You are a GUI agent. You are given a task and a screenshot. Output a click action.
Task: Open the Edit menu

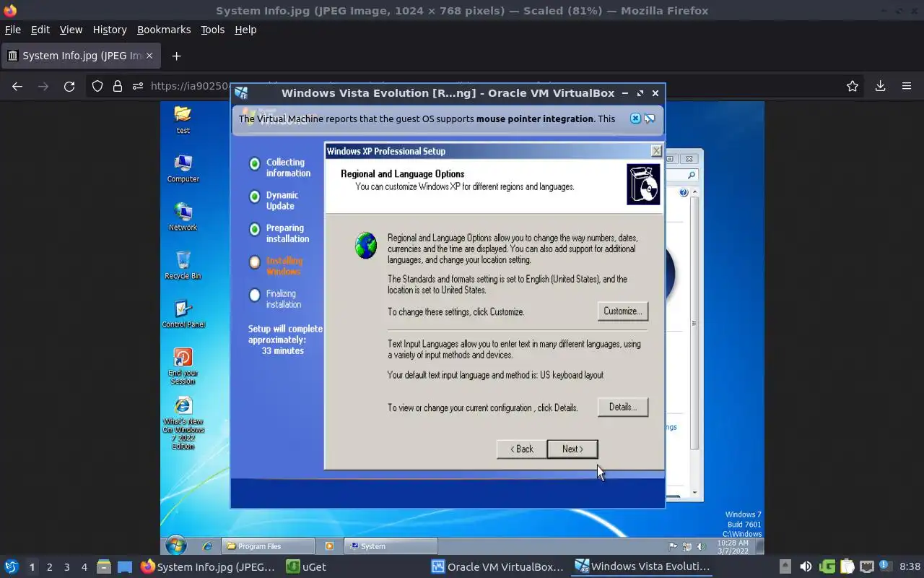40,30
